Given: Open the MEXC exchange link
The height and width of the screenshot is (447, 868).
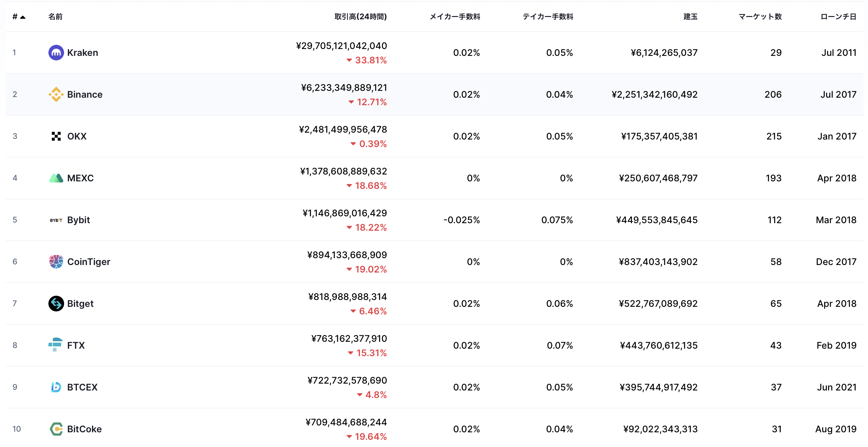Looking at the screenshot, I should click(80, 178).
